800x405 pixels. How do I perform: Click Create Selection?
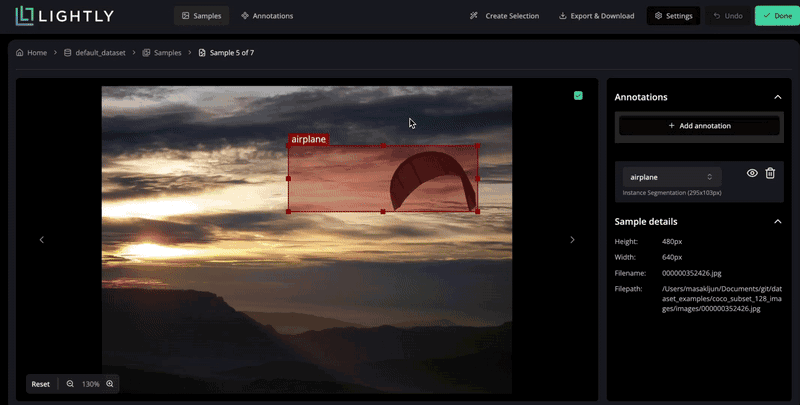[x=504, y=16]
